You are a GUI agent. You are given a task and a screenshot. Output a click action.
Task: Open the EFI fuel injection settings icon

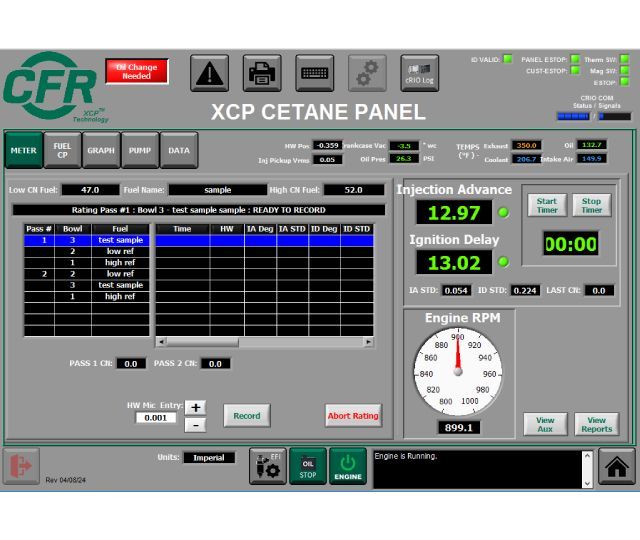267,467
